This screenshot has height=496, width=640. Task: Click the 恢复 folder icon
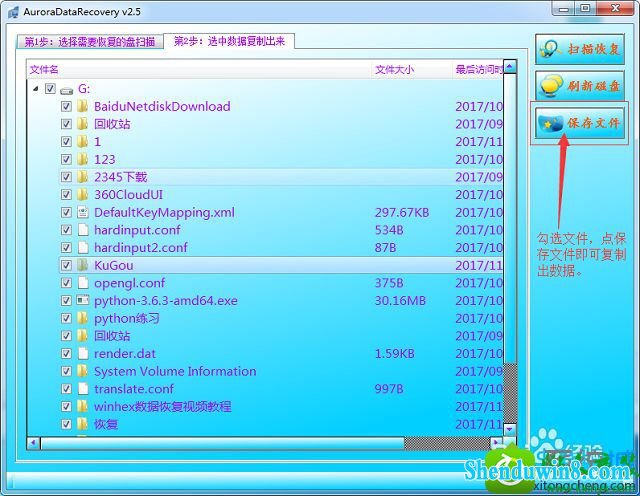[x=82, y=424]
